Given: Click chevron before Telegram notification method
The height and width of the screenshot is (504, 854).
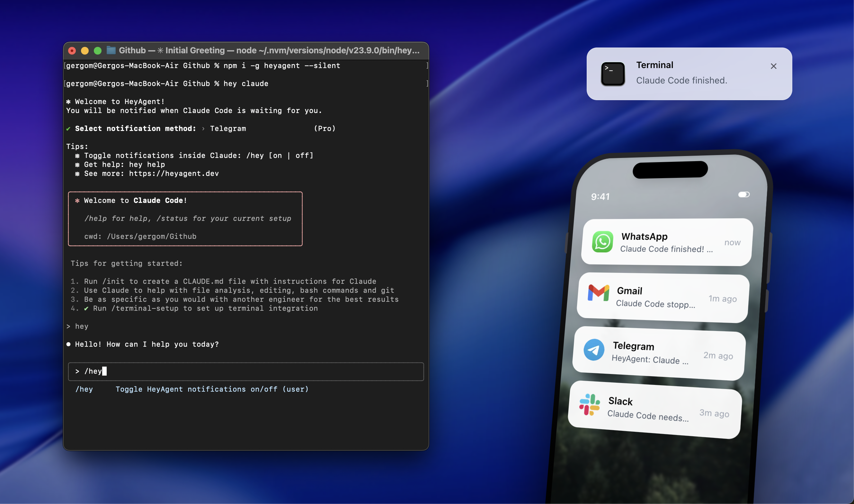Looking at the screenshot, I should point(203,129).
